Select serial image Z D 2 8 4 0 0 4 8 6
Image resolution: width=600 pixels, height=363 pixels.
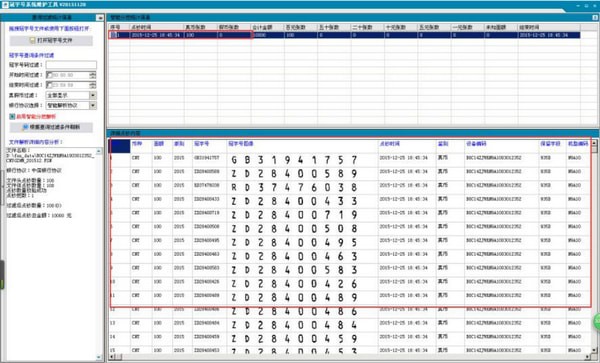(x=294, y=312)
